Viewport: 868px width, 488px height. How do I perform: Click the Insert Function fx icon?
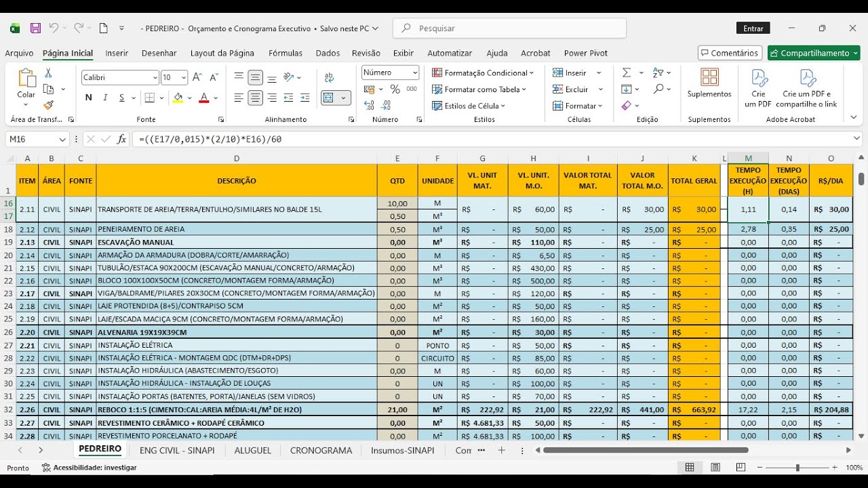[122, 139]
